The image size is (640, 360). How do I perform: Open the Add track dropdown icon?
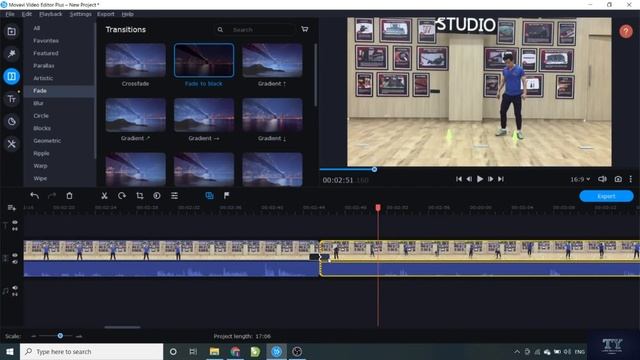pos(11,208)
